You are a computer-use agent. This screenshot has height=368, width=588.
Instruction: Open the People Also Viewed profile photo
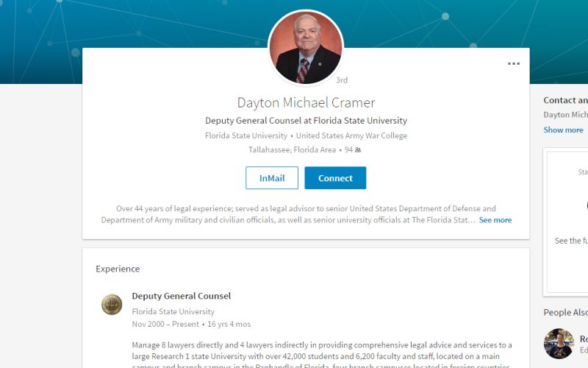558,343
